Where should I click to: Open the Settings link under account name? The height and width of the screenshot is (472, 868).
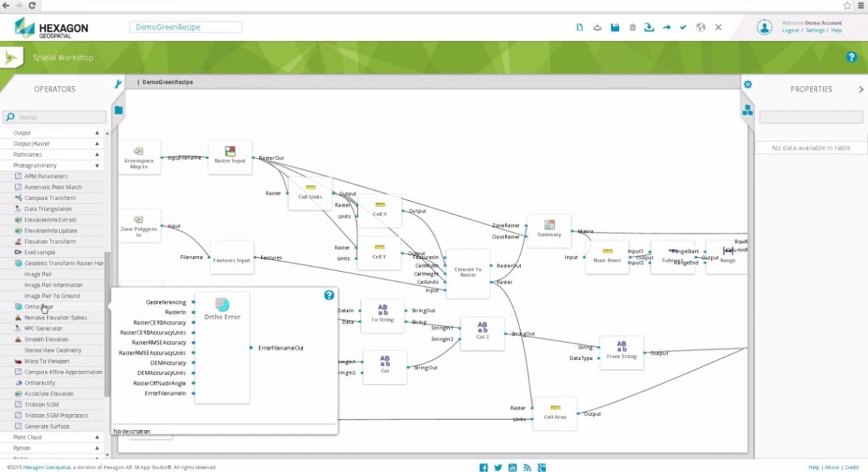[815, 30]
